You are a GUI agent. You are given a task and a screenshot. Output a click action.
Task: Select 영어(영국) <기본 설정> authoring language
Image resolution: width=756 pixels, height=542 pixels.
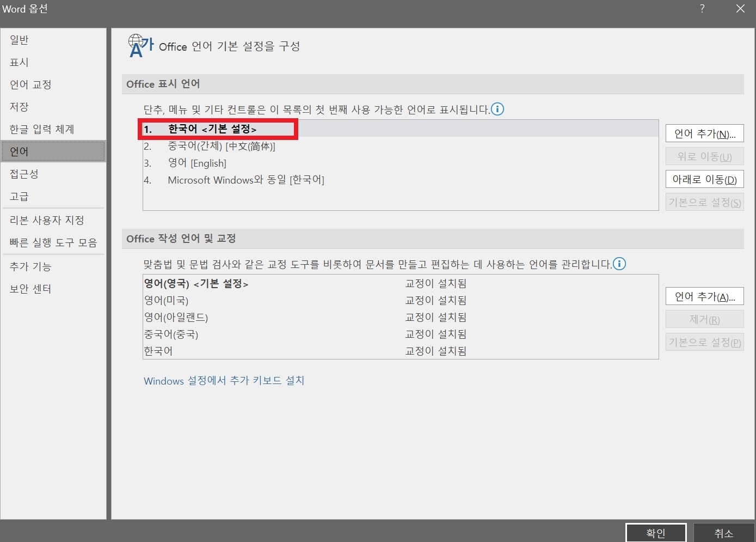[401, 284]
